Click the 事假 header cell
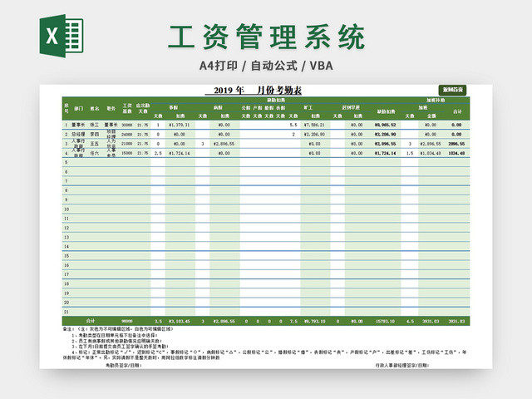The height and width of the screenshot is (399, 532). (x=174, y=107)
